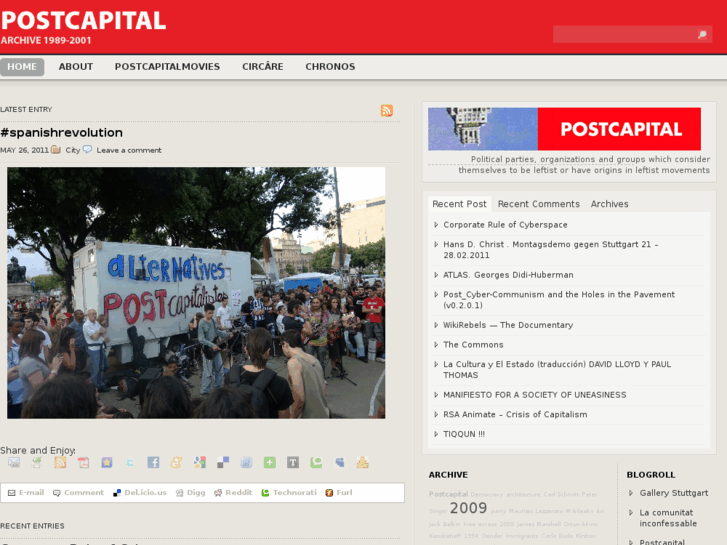Open Post_Cyber-Communism and the Holes post
This screenshot has width=727, height=545.
point(559,300)
